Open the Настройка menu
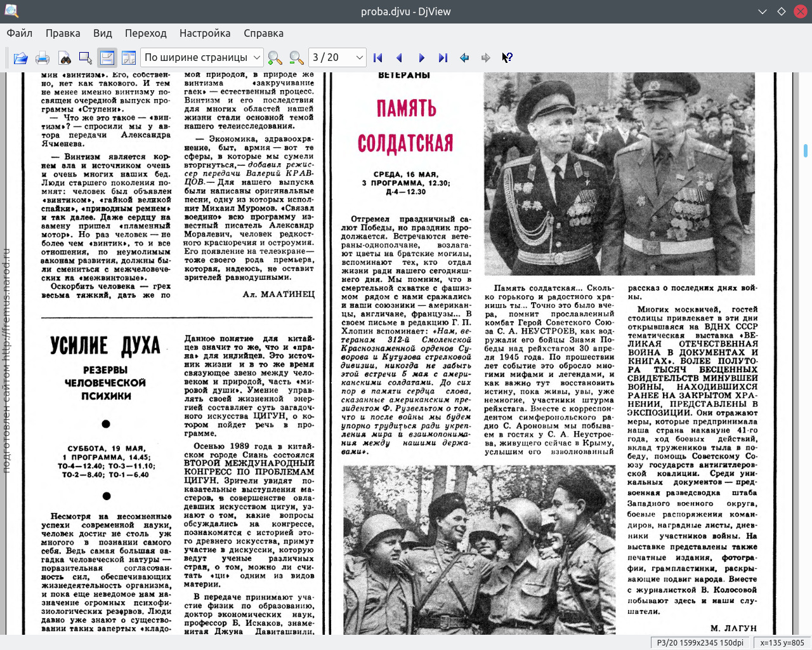812x650 pixels. tap(205, 33)
